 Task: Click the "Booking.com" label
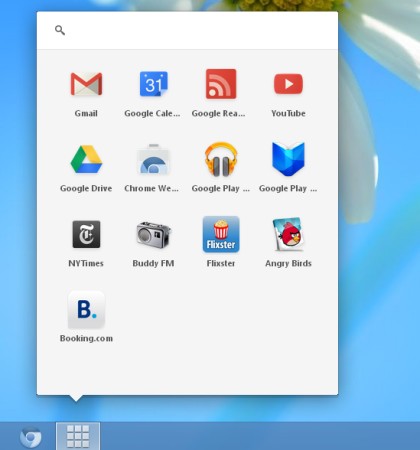(86, 339)
